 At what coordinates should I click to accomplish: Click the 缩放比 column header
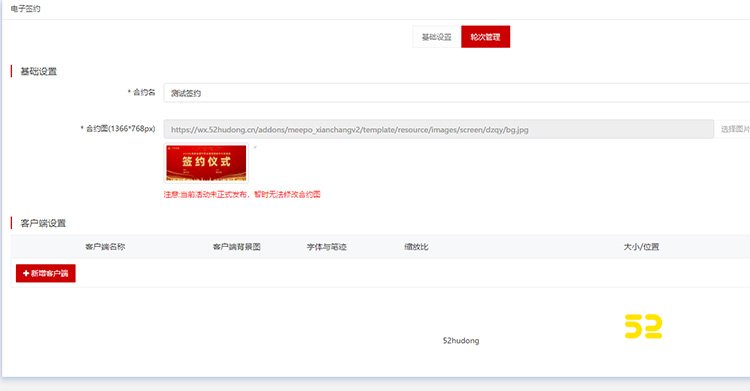pyautogui.click(x=416, y=247)
